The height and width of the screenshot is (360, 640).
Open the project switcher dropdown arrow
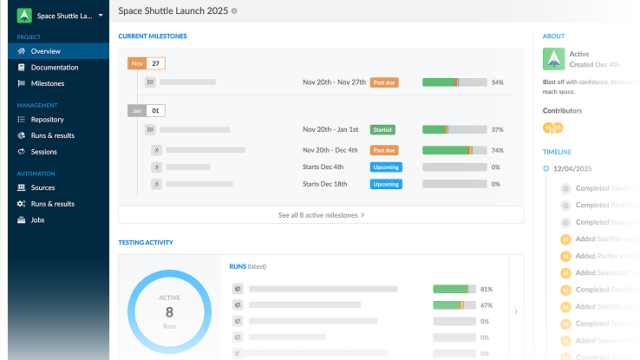[x=100, y=16]
